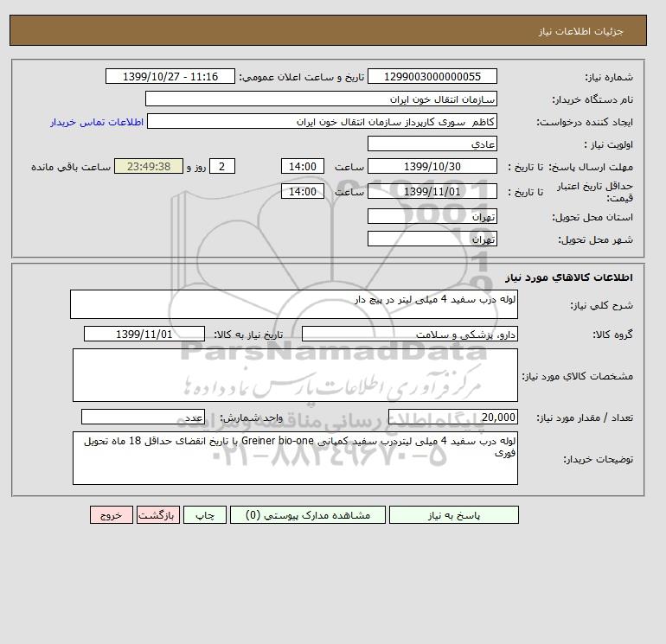The image size is (666, 644).
Task: Click the buyer notes box mentioning Greiner bio-one
Action: [x=295, y=458]
